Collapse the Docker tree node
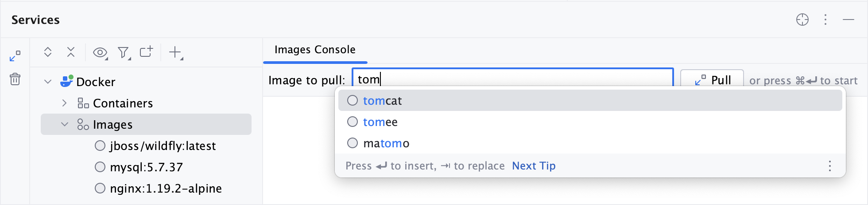 tap(48, 82)
